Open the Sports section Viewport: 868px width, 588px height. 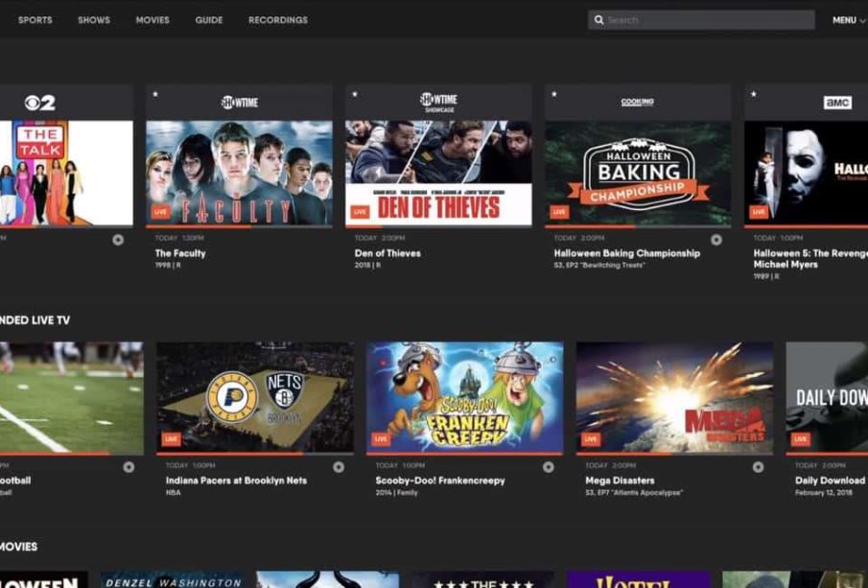(35, 20)
